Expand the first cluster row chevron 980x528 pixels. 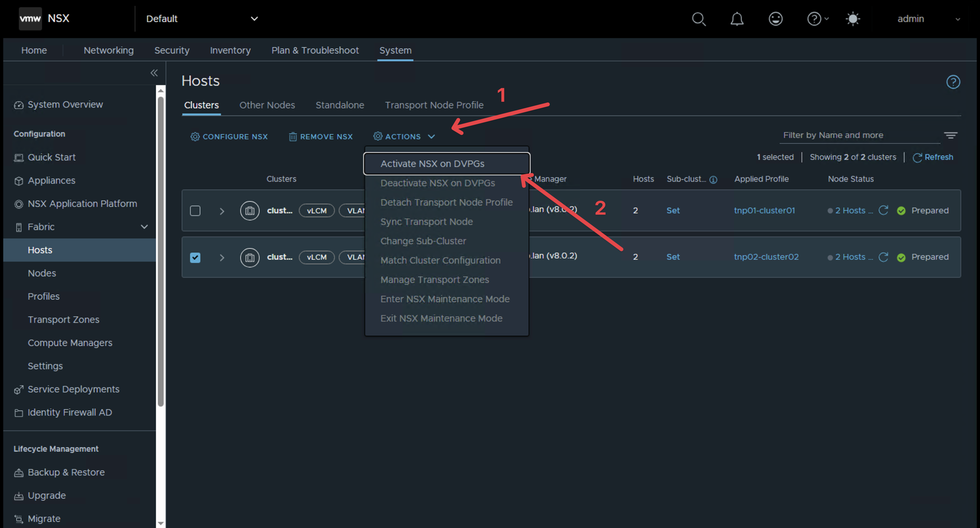[x=222, y=210]
